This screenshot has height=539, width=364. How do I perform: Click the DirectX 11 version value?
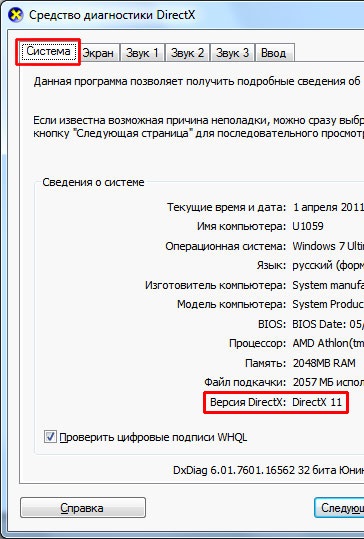click(317, 402)
